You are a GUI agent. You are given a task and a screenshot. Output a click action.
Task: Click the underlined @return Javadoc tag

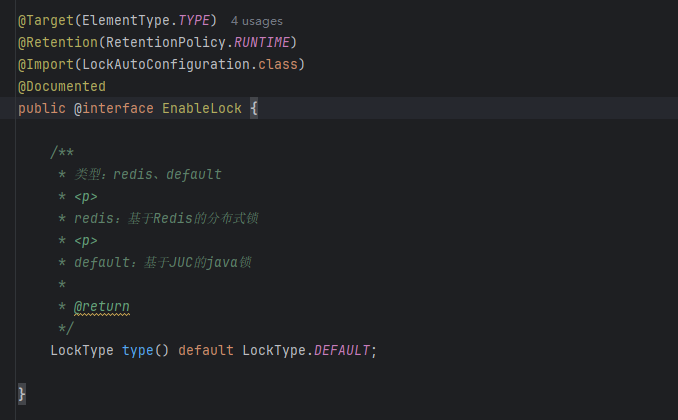(102, 307)
